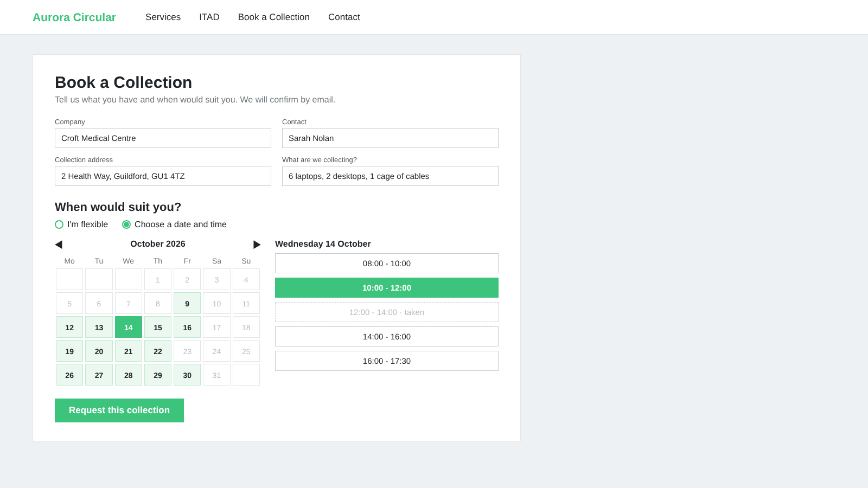The height and width of the screenshot is (488, 868).
Task: Pick October 9 in the calendar
Action: point(187,304)
